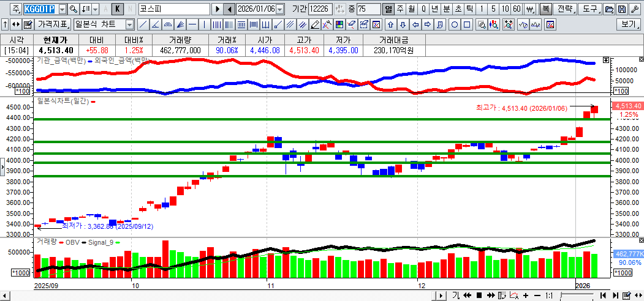Click the 가격지표 price indicator button

tap(53, 24)
